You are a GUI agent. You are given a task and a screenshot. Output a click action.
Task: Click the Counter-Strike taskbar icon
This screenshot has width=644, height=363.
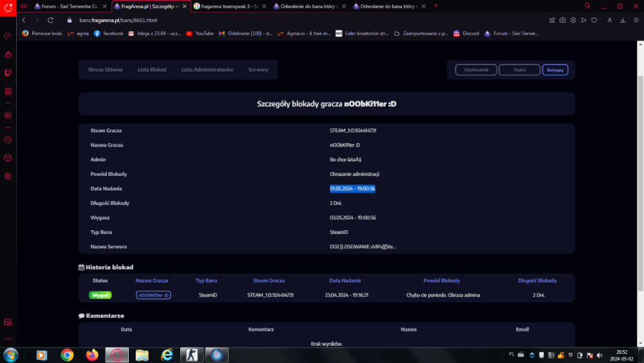pyautogui.click(x=192, y=355)
